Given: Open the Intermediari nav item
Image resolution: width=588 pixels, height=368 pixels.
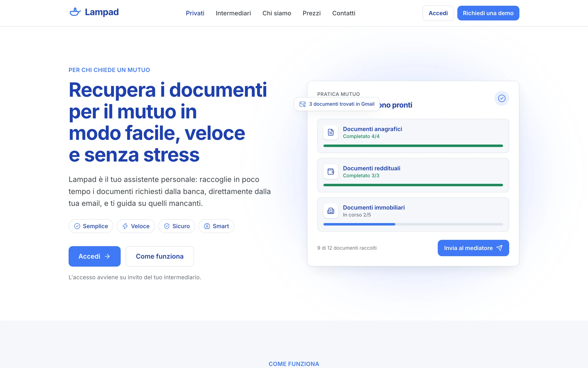Looking at the screenshot, I should [x=233, y=13].
